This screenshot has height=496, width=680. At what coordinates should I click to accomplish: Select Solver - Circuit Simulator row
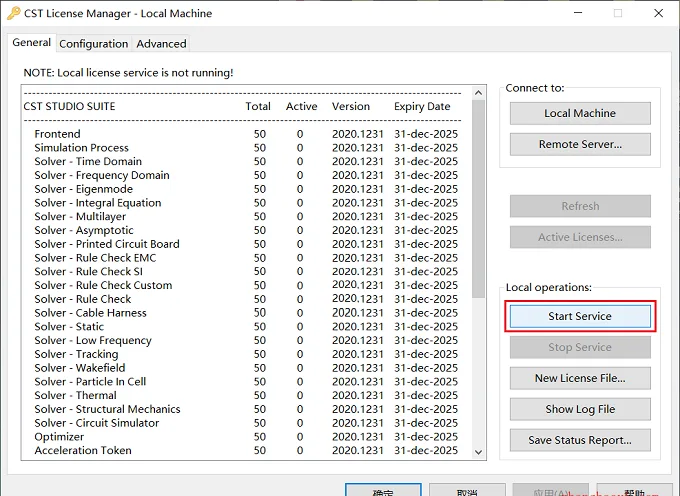[x=246, y=423]
